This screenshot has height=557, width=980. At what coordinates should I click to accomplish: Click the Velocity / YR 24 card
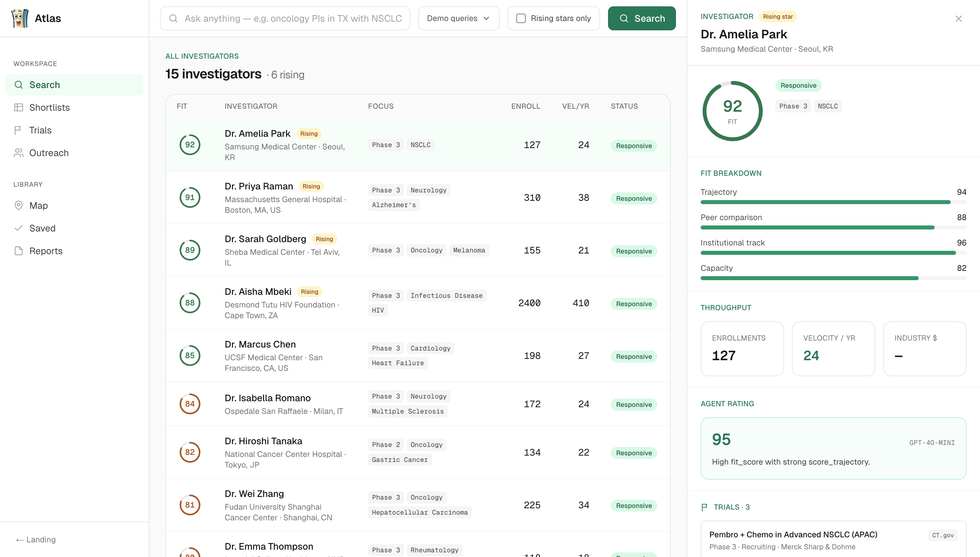(x=833, y=349)
